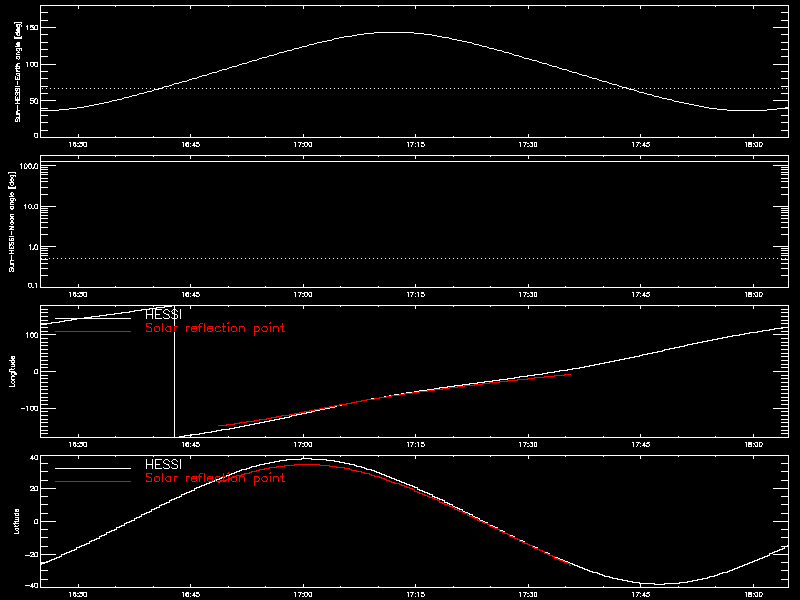Click the 0.1 tick on Noon angle axis

[32, 285]
